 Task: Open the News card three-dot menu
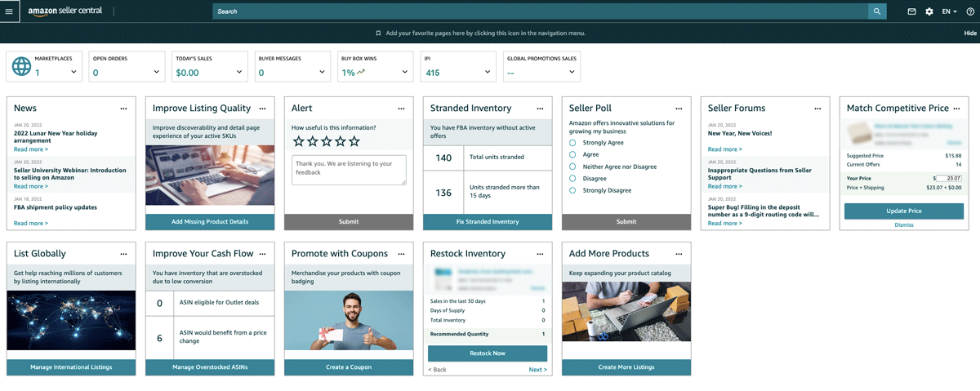click(x=123, y=109)
